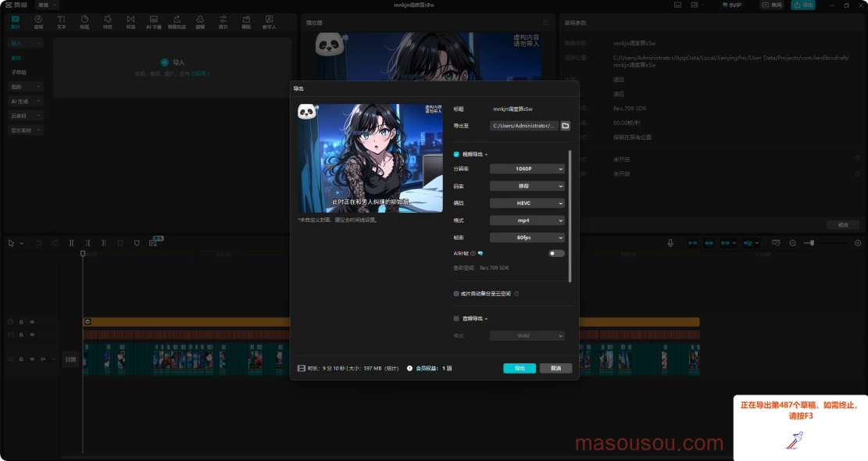Viewport: 868px width, 461px height.
Task: Click the undo arrow in the timeline toolbar
Action: click(39, 243)
